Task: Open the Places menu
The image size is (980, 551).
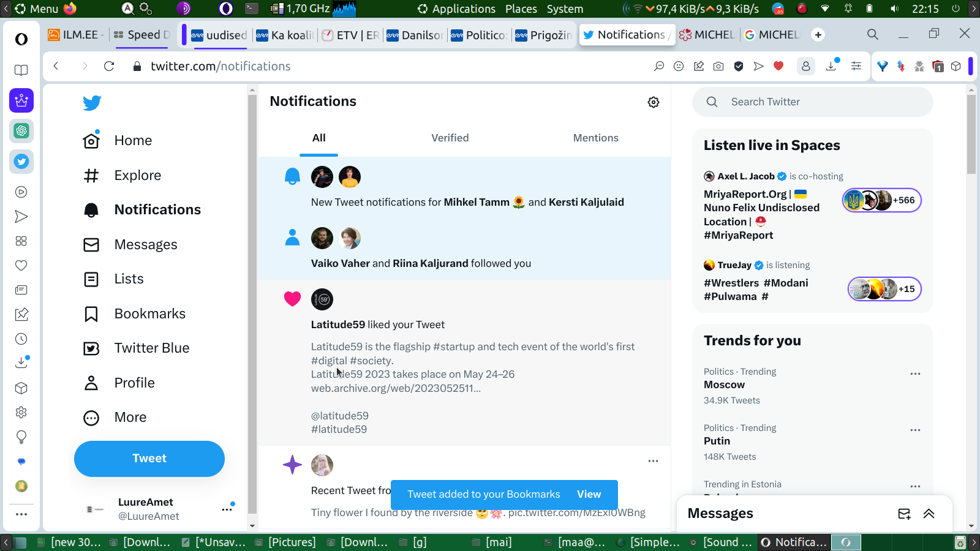Action: [521, 9]
